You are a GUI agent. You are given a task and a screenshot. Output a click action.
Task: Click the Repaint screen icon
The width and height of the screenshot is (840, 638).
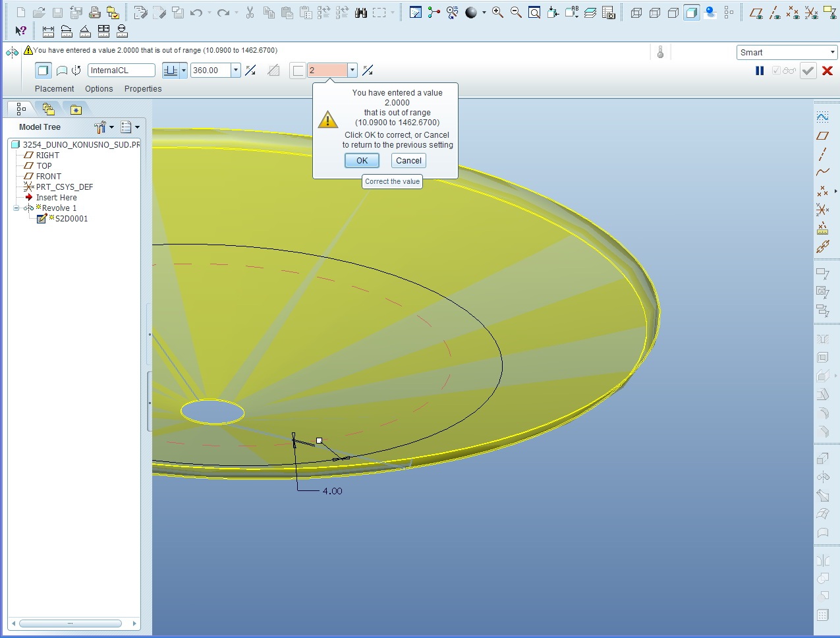(x=416, y=13)
